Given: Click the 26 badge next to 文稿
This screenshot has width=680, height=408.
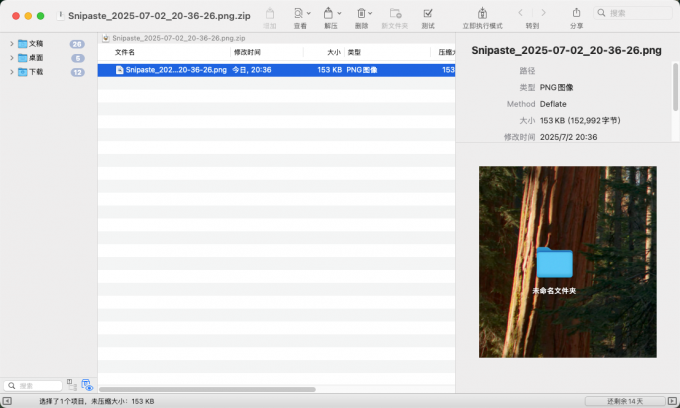Looking at the screenshot, I should [77, 44].
